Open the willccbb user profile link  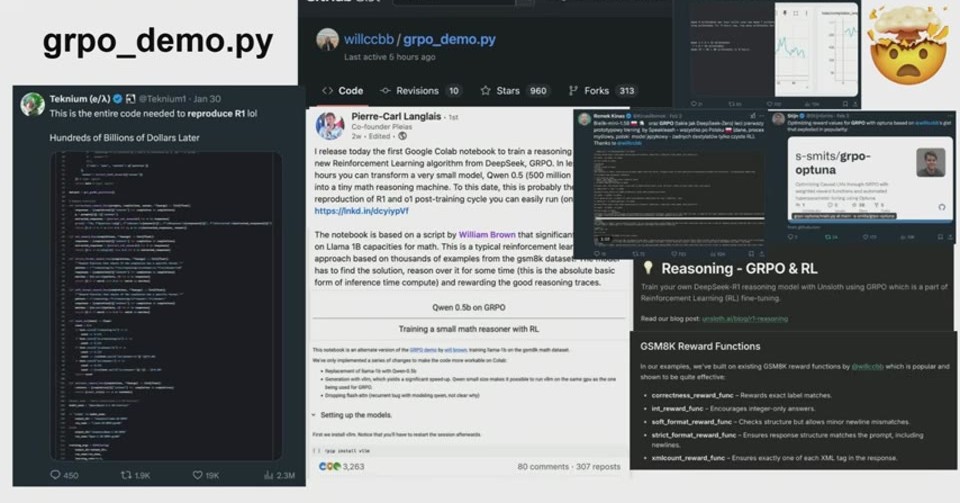coord(369,39)
